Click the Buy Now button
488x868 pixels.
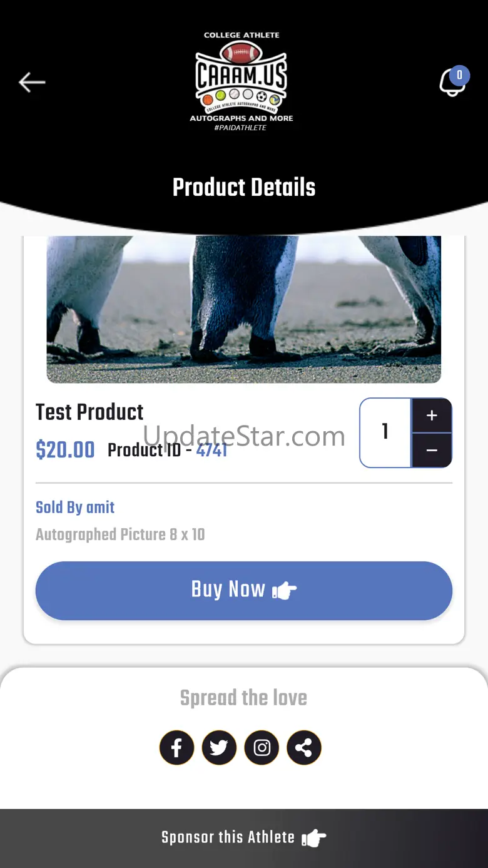coord(244,590)
